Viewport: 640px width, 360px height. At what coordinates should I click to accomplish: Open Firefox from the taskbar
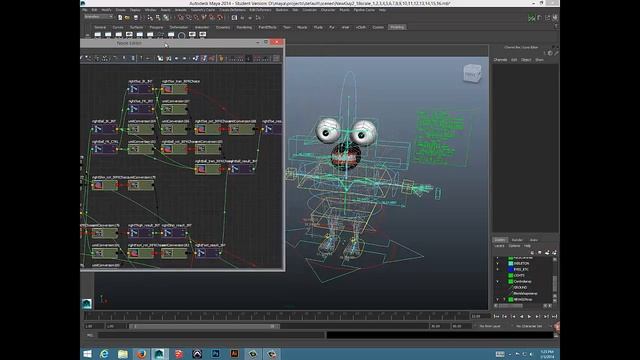[x=141, y=354]
